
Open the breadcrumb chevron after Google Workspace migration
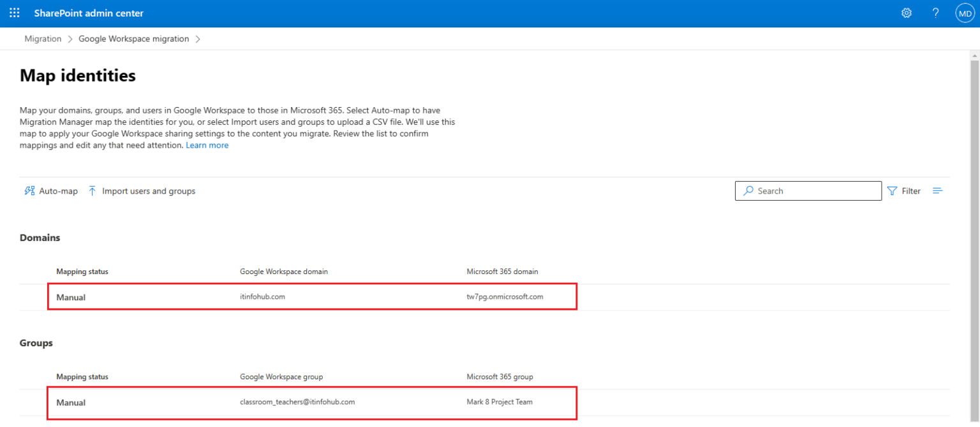(x=198, y=38)
